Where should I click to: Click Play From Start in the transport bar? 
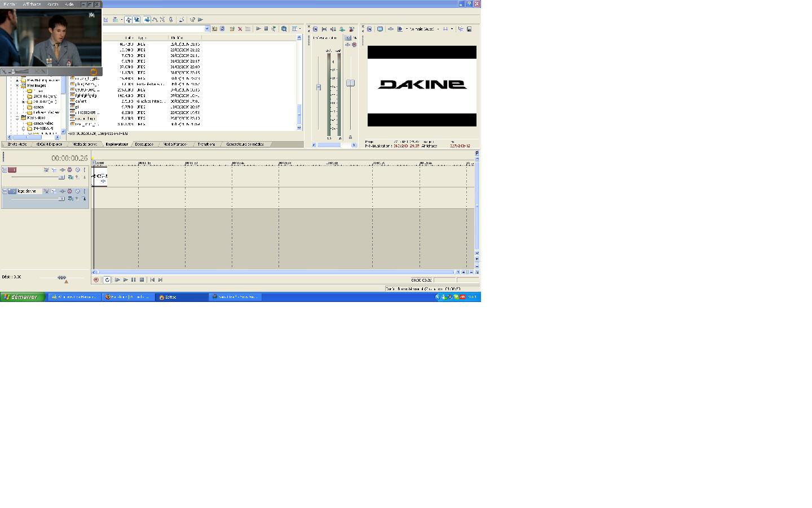pos(117,279)
